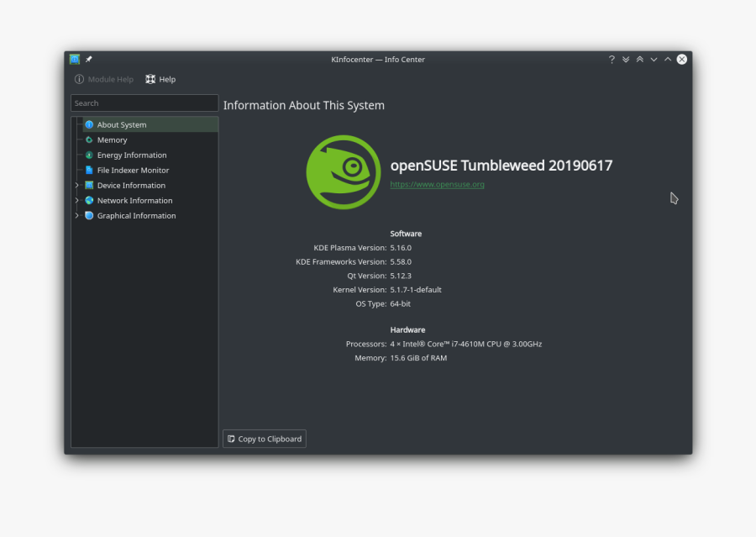Toggle keep window below with double down-chevron
Image resolution: width=756 pixels, height=537 pixels.
point(625,59)
